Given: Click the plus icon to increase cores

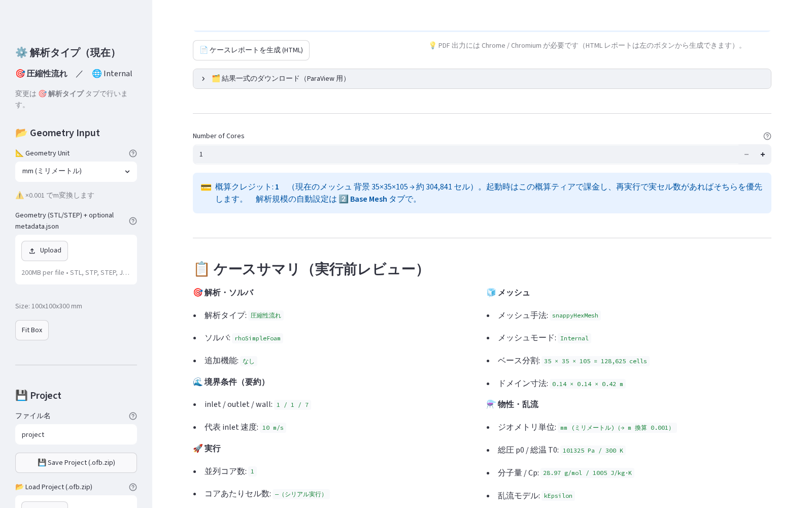Looking at the screenshot, I should point(763,154).
